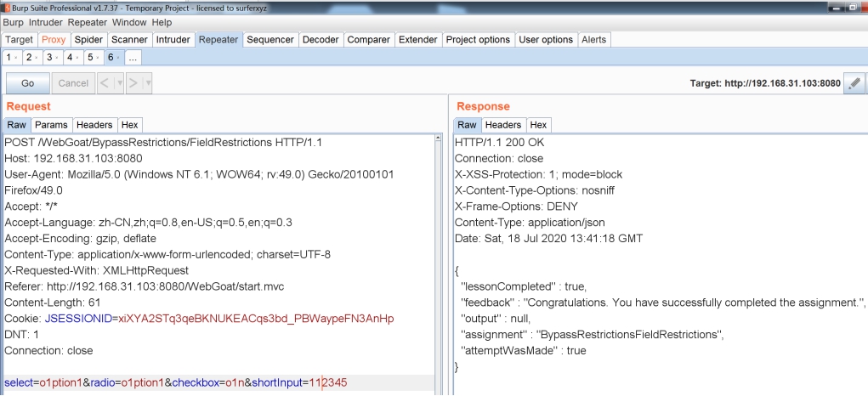Open the User options tab

click(546, 40)
